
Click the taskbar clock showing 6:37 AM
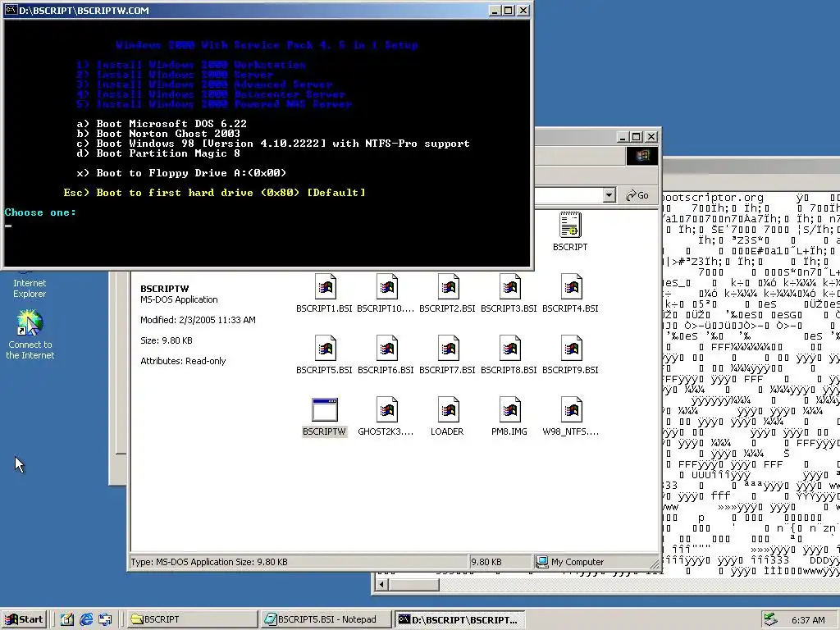(x=808, y=620)
